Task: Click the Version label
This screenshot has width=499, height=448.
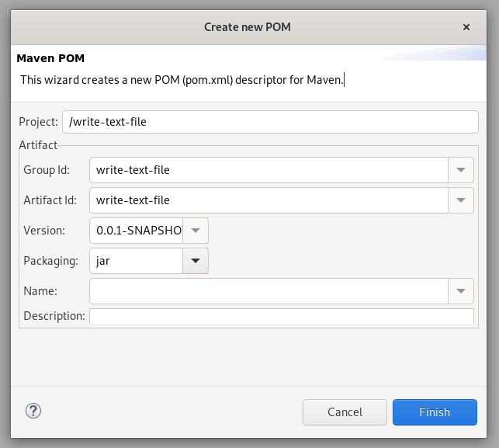Action: [x=44, y=231]
